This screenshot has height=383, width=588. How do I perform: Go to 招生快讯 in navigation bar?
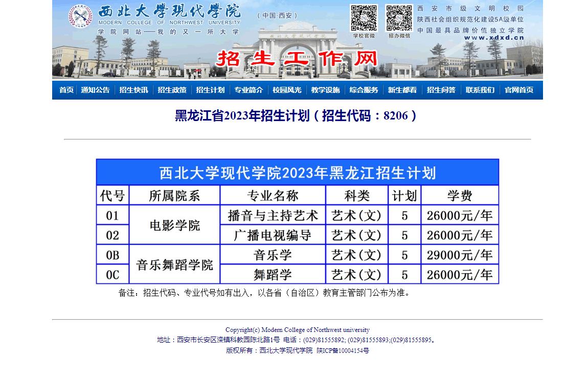pyautogui.click(x=133, y=90)
